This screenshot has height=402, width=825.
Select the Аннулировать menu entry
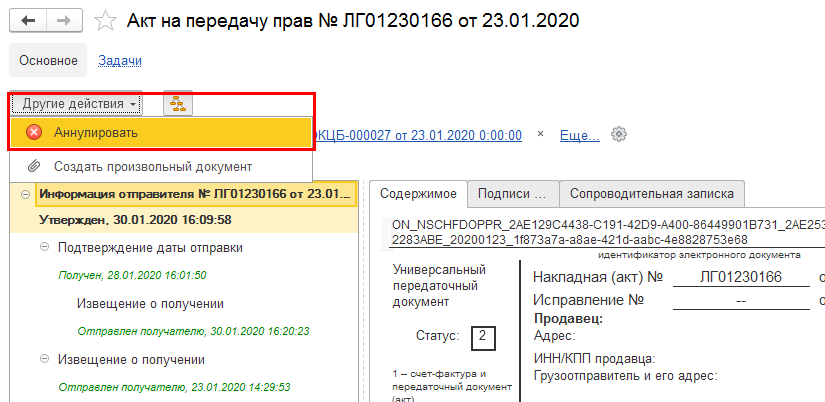click(x=160, y=133)
